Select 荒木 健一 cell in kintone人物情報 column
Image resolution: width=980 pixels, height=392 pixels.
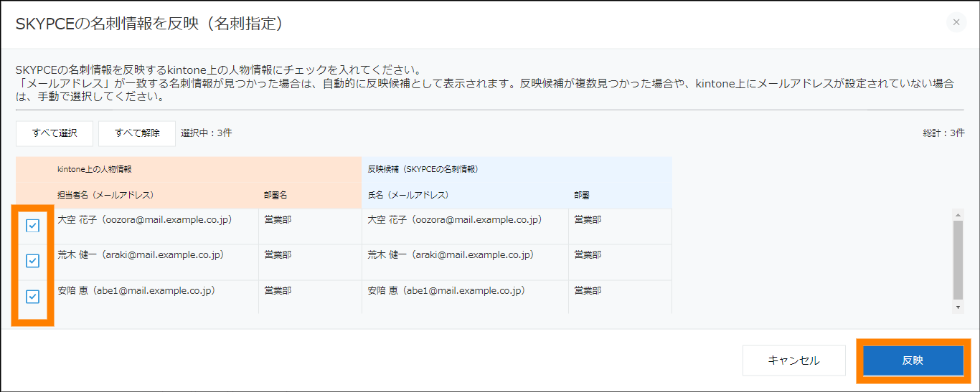click(x=140, y=255)
